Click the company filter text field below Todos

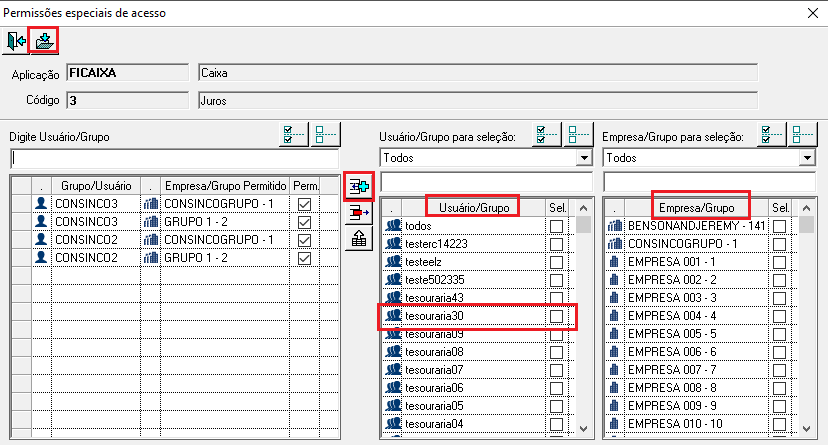point(709,182)
